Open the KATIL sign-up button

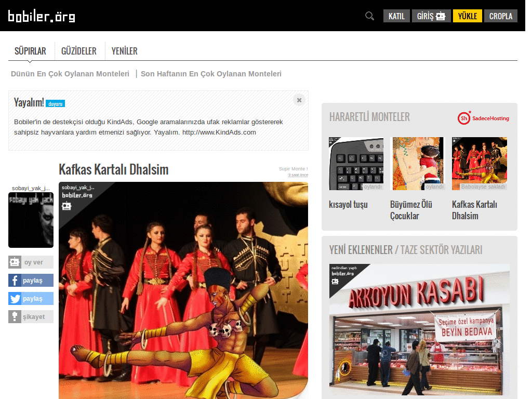coord(396,16)
